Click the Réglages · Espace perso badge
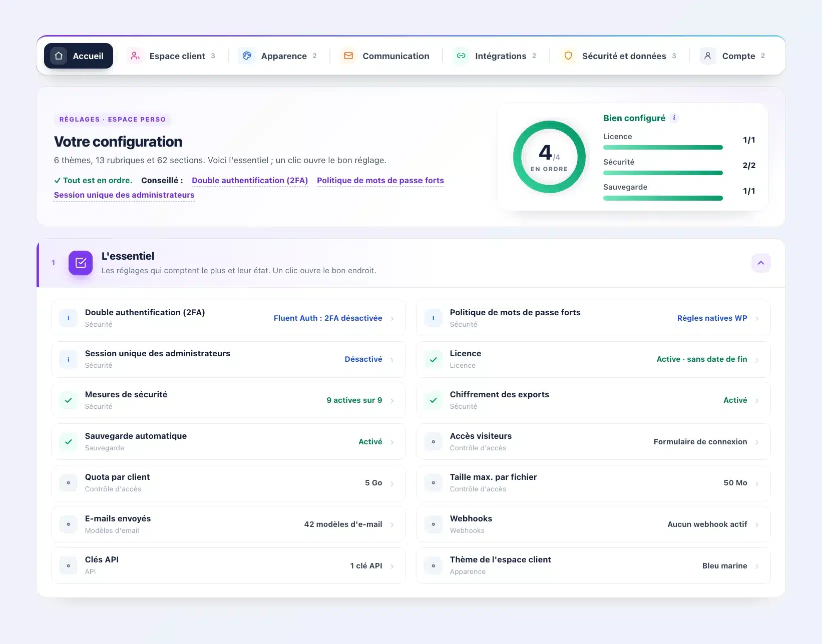This screenshot has width=822, height=644. tap(113, 119)
